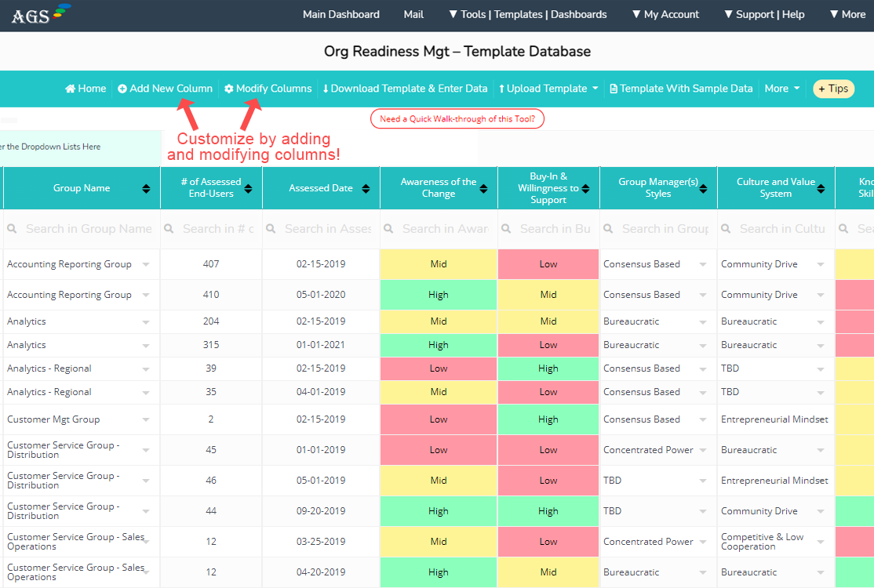874x588 pixels.
Task: Click Download Template & Enter Data
Action: (406, 89)
